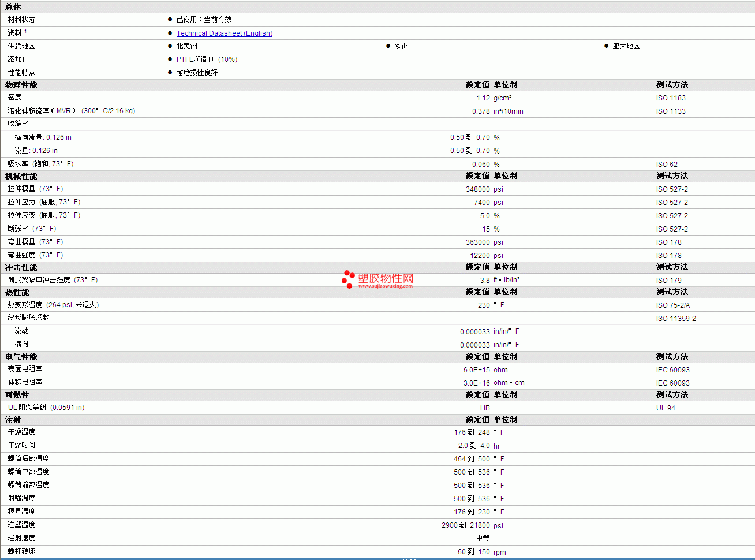Click the 注射 section header
This screenshot has height=560, width=755.
click(13, 420)
